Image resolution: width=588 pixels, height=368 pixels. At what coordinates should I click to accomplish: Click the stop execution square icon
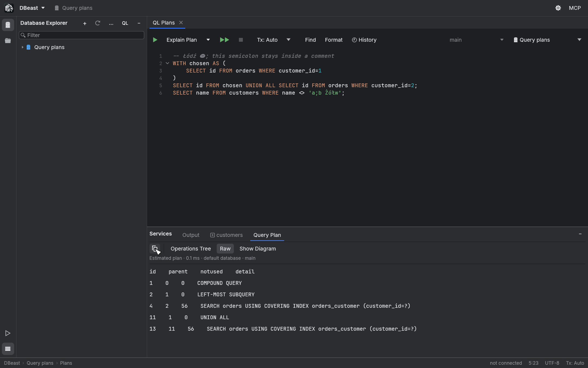241,40
